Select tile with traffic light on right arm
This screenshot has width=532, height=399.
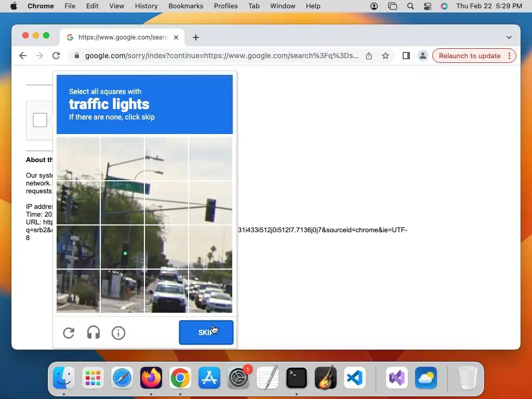click(x=211, y=203)
